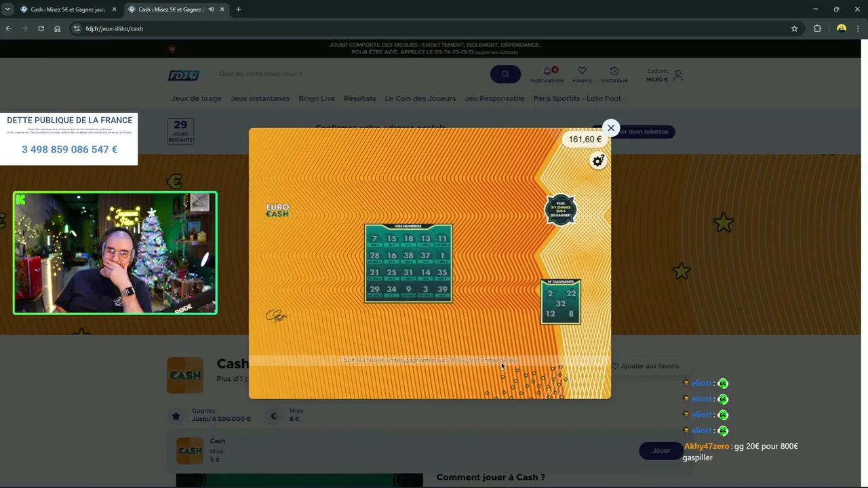Viewport: 868px width, 488px height.
Task: Open Bingo Live menu
Action: click(317, 98)
